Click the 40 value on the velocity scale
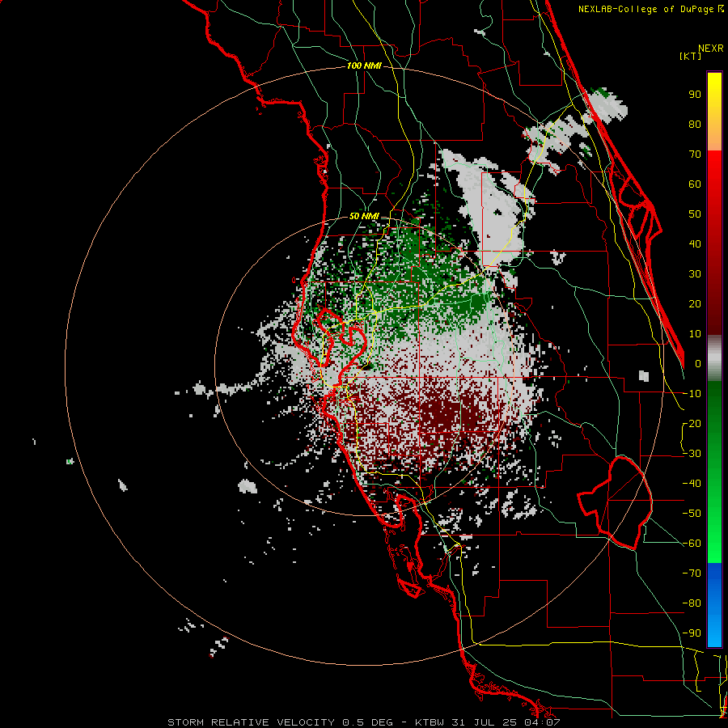This screenshot has width=728, height=728. pos(695,243)
